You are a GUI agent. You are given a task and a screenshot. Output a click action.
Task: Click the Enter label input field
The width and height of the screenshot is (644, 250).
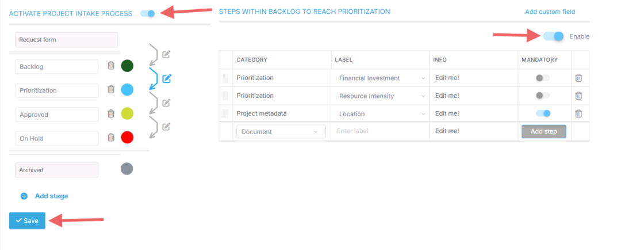379,131
